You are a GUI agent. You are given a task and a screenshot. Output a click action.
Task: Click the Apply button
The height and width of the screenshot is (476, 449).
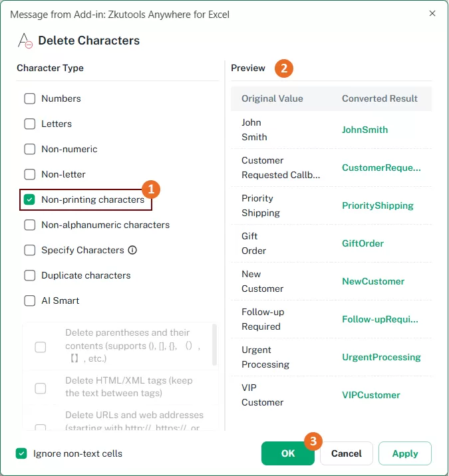pyautogui.click(x=405, y=453)
